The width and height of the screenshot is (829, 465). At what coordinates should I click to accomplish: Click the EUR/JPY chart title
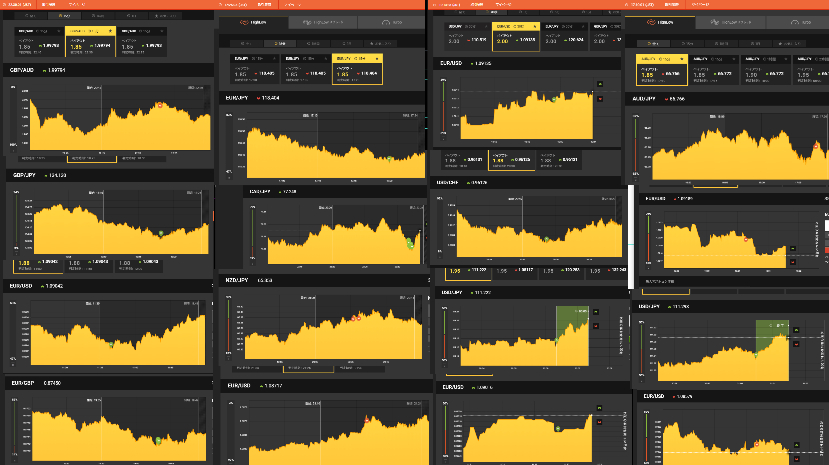coord(238,98)
